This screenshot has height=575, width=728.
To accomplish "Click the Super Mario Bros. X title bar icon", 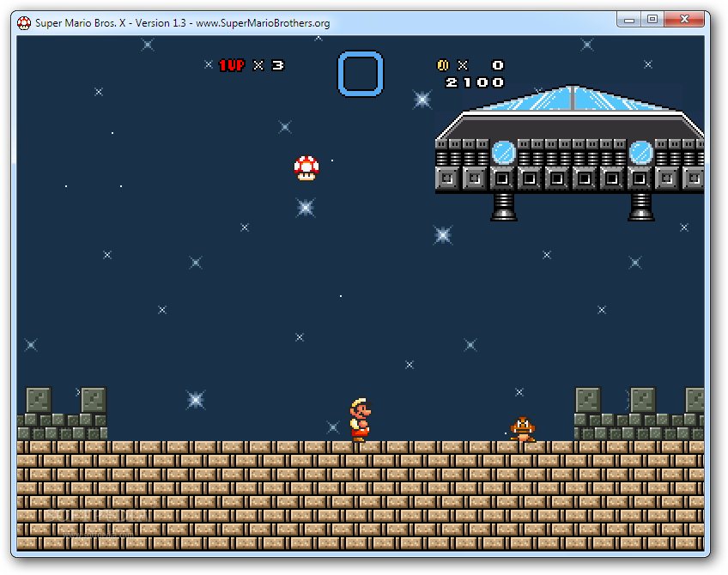I will (x=24, y=22).
